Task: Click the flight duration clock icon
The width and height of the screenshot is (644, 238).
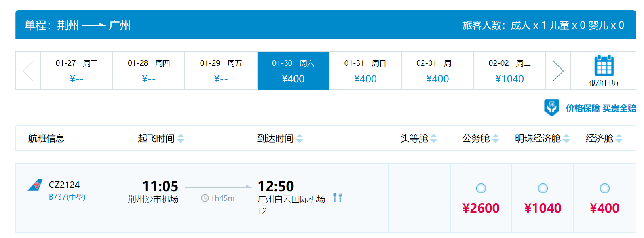Action: coord(205,198)
